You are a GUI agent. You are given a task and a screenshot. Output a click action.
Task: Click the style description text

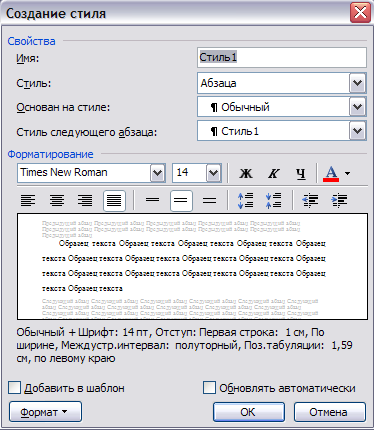pos(184,345)
